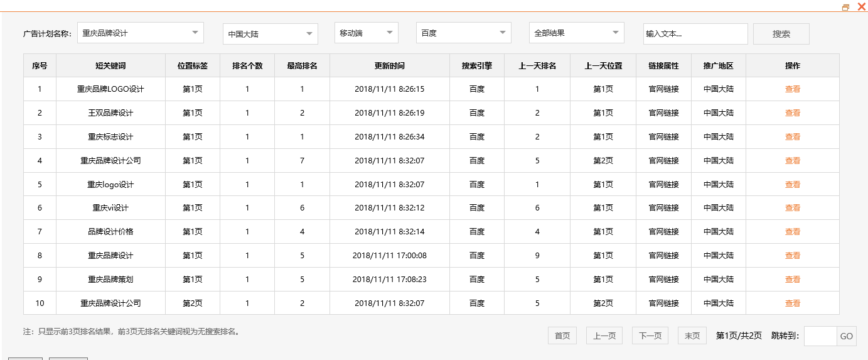Go to first page with 首页
Screen dimensions: 868x360
[562, 335]
